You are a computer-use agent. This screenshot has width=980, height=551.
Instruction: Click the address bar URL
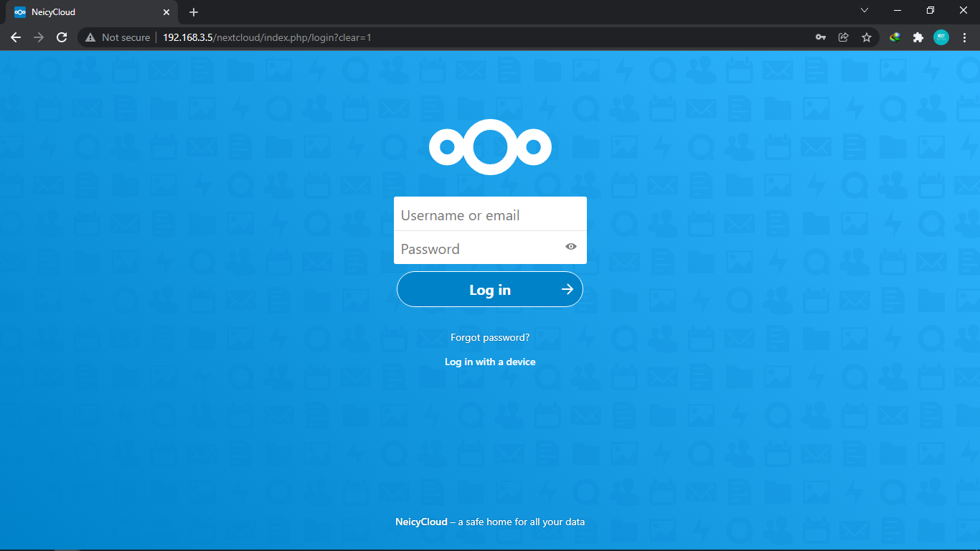(267, 37)
